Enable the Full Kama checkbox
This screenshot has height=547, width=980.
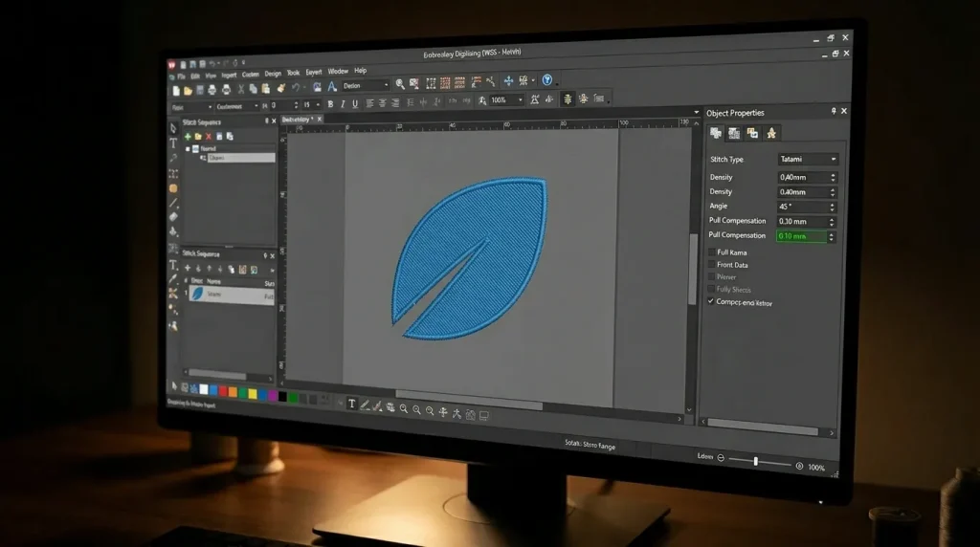click(711, 252)
